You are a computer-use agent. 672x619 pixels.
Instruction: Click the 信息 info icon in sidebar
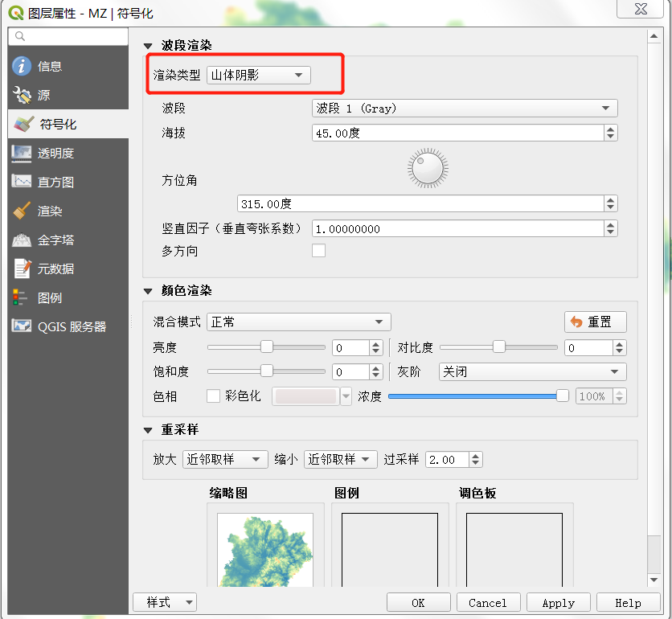[x=22, y=66]
